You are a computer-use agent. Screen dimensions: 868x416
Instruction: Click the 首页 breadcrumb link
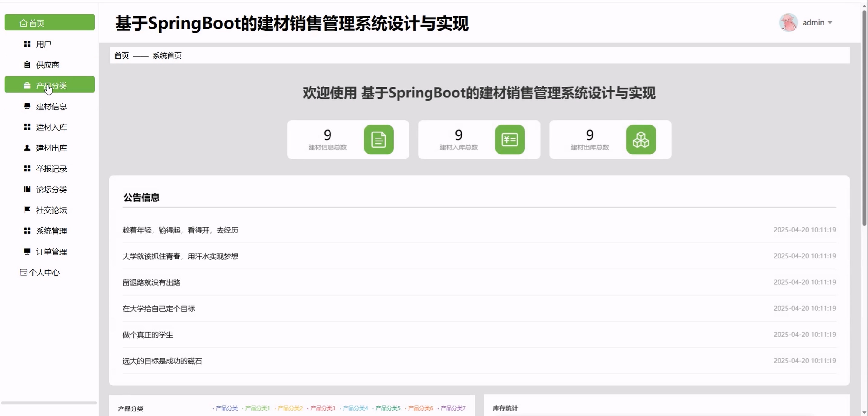(x=121, y=56)
